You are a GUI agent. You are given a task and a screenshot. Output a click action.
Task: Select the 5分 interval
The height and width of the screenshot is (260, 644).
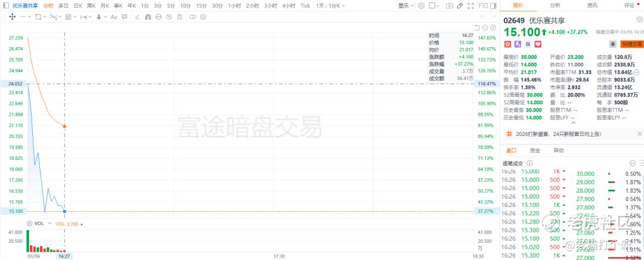171,6
